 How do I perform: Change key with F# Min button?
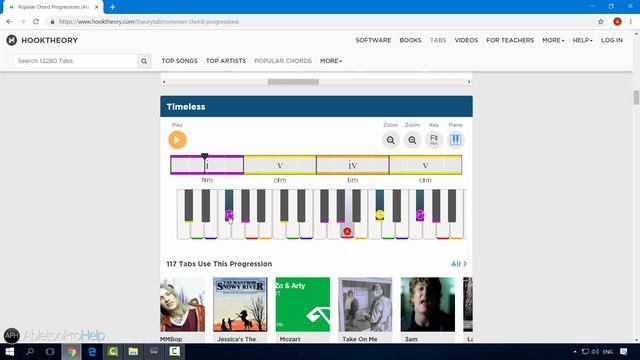point(434,140)
